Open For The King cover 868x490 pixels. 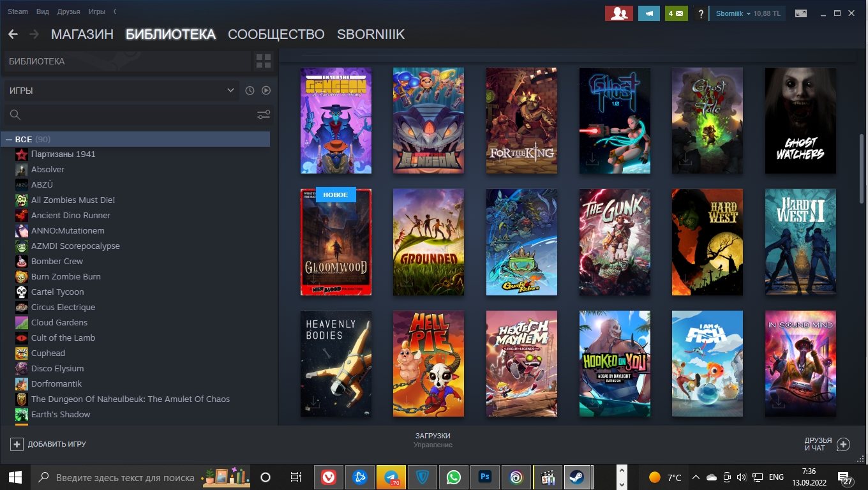point(521,121)
